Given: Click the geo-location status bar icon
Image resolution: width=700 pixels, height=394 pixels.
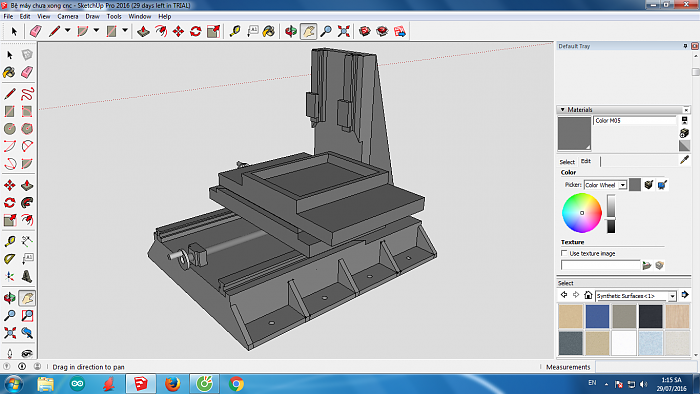Looking at the screenshot, I should [7, 366].
